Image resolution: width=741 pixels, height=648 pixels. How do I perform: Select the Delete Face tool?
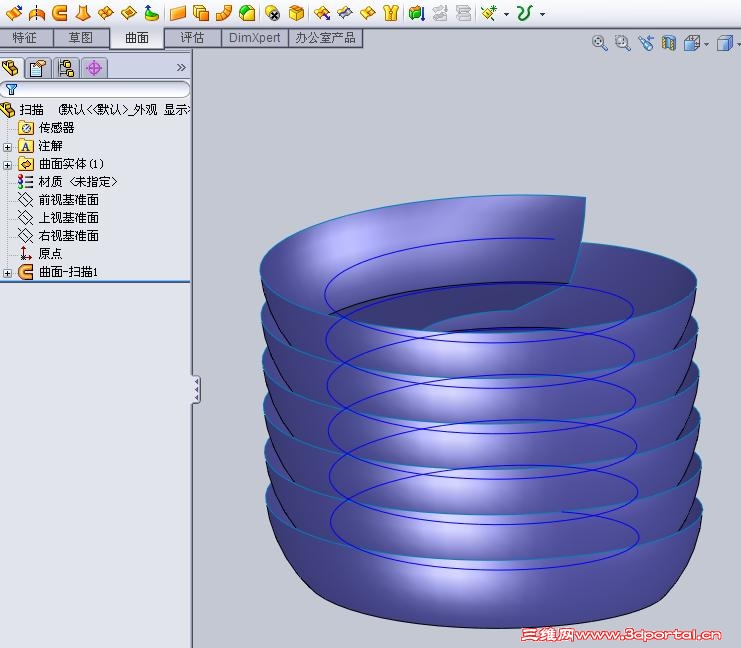[272, 13]
